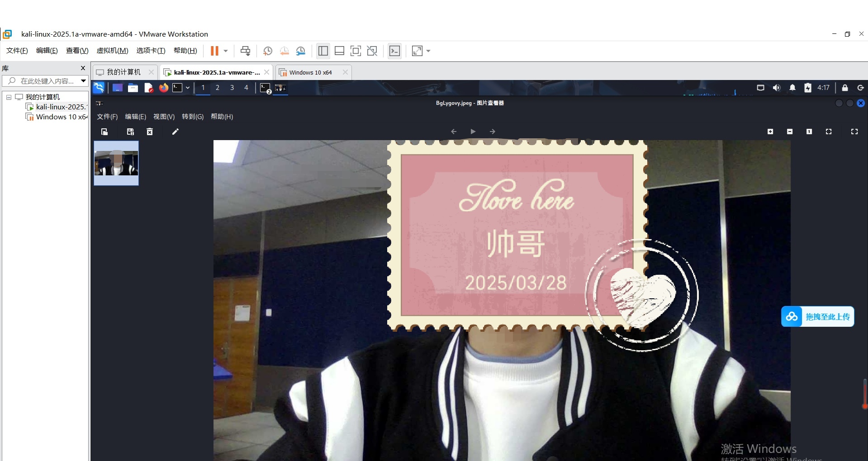Toggle Unity mode icon in VMware toolbar
The width and height of the screenshot is (868, 461).
(x=372, y=51)
